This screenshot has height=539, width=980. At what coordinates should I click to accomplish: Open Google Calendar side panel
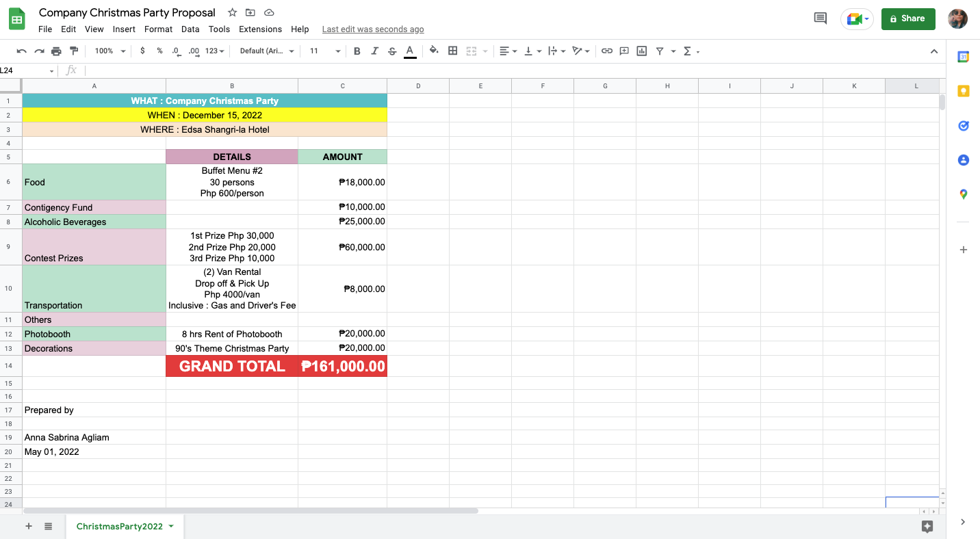point(963,57)
